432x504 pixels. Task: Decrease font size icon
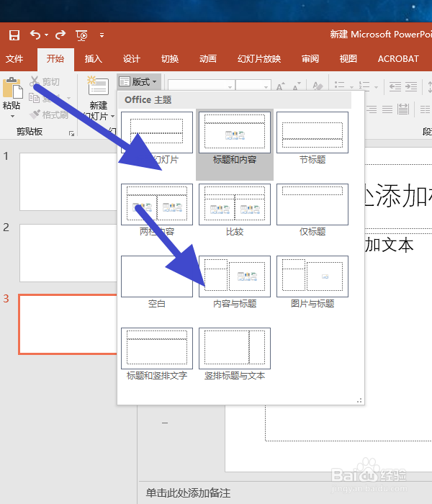(x=297, y=86)
